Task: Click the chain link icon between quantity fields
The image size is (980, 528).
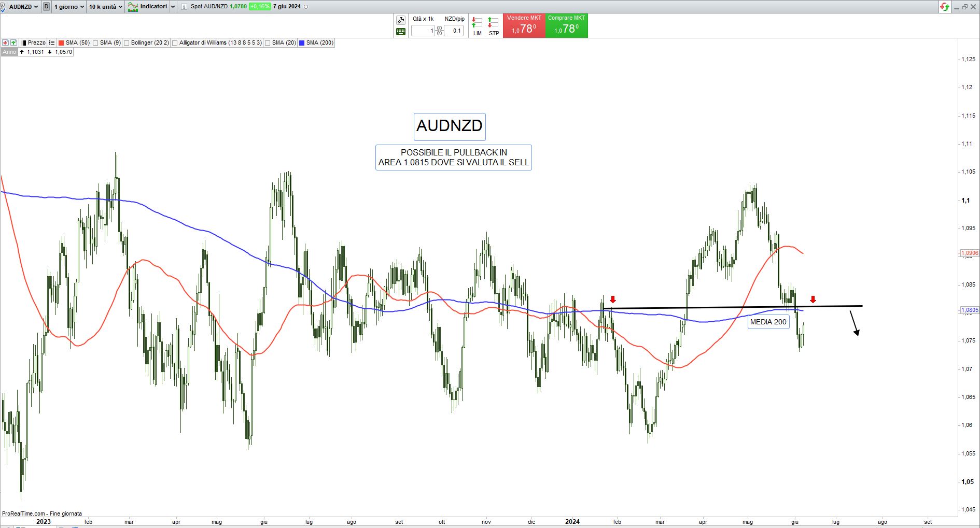Action: (x=439, y=31)
